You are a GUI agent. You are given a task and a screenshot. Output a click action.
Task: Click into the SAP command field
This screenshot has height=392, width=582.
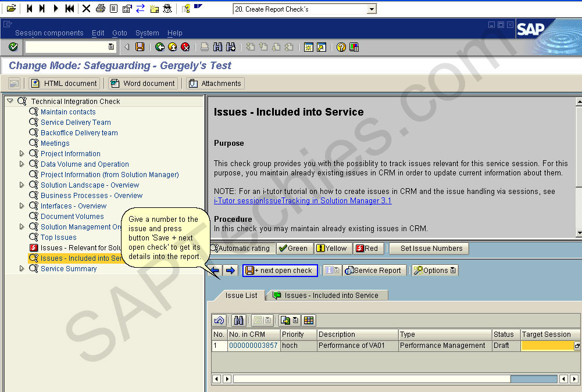pos(66,47)
